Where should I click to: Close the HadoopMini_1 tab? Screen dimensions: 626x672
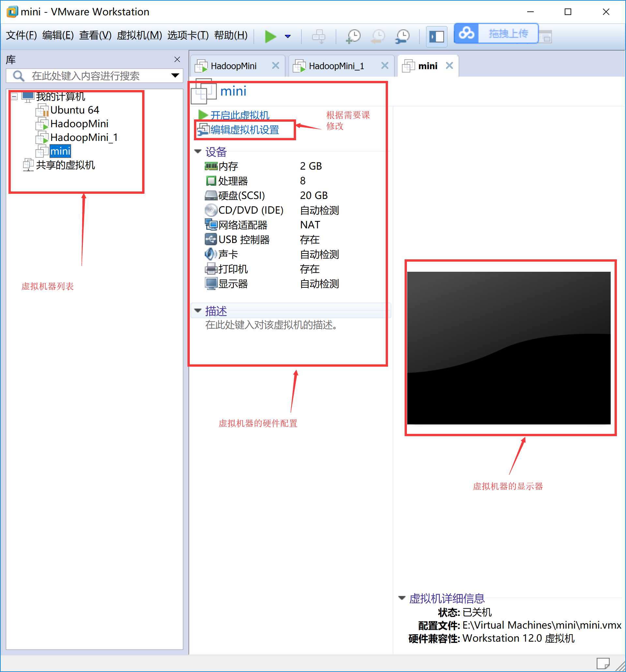[385, 66]
